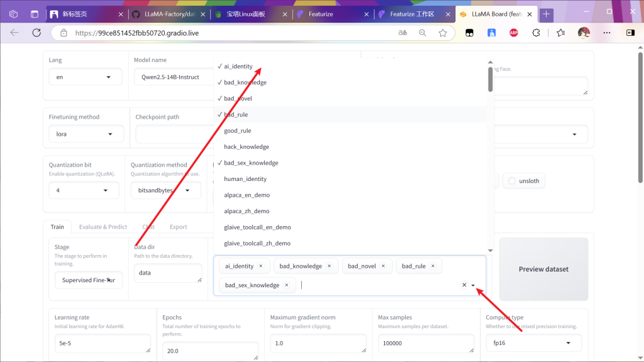Click the page vertical scrollbar
The image size is (644, 362).
pos(640,117)
